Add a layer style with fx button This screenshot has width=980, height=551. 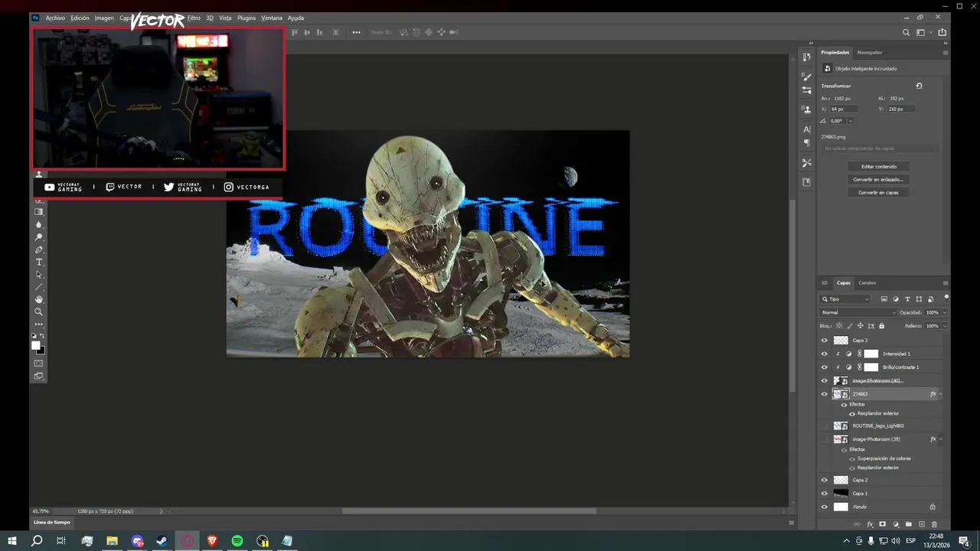pos(870,524)
